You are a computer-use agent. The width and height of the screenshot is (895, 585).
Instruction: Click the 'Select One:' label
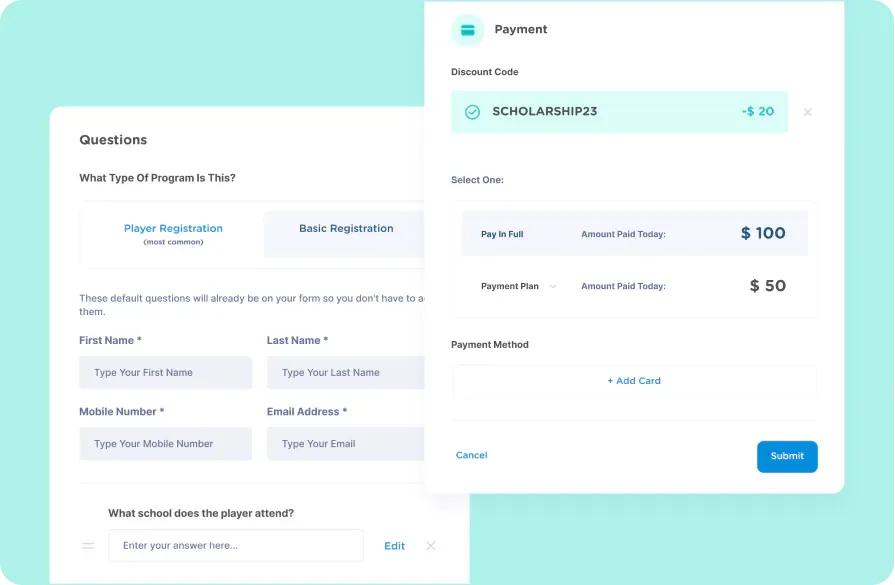[x=477, y=180]
